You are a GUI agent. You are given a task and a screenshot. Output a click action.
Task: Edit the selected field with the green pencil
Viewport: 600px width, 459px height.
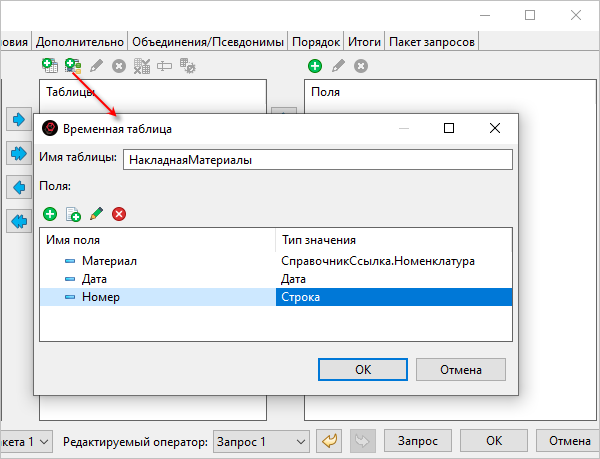tap(96, 214)
